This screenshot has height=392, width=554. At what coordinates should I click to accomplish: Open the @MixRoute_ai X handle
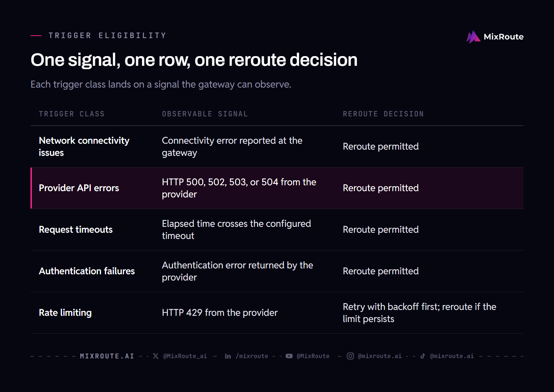click(x=185, y=356)
